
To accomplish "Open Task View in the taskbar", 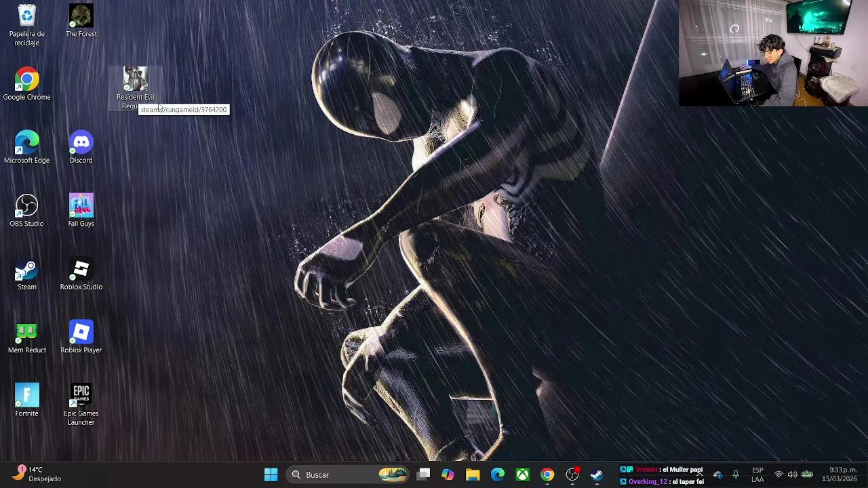I will pyautogui.click(x=423, y=474).
